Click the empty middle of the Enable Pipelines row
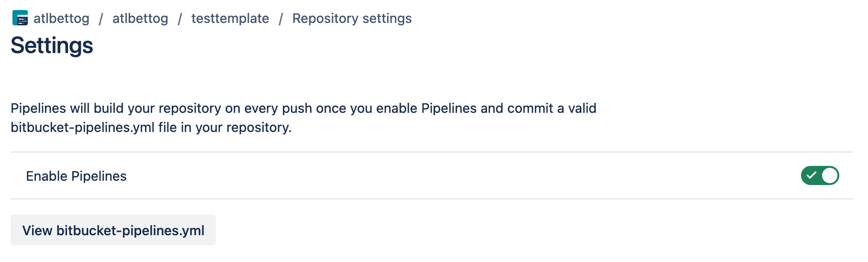The height and width of the screenshot is (262, 868). (431, 176)
